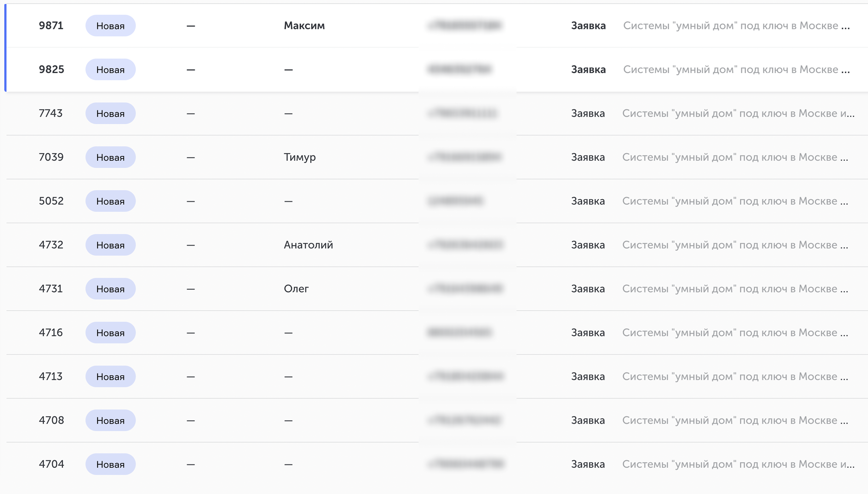
Task: Select the name Олег in row 4731
Action: [x=296, y=289]
